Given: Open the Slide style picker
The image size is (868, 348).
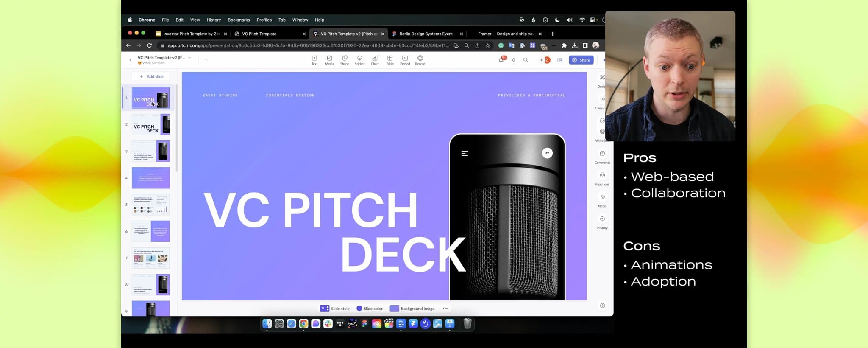Looking at the screenshot, I should (x=335, y=309).
